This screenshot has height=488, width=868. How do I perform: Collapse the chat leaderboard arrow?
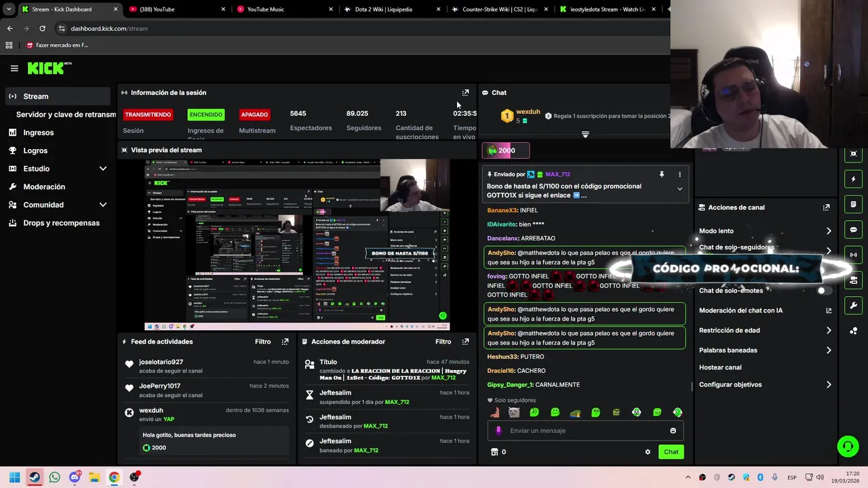point(585,135)
